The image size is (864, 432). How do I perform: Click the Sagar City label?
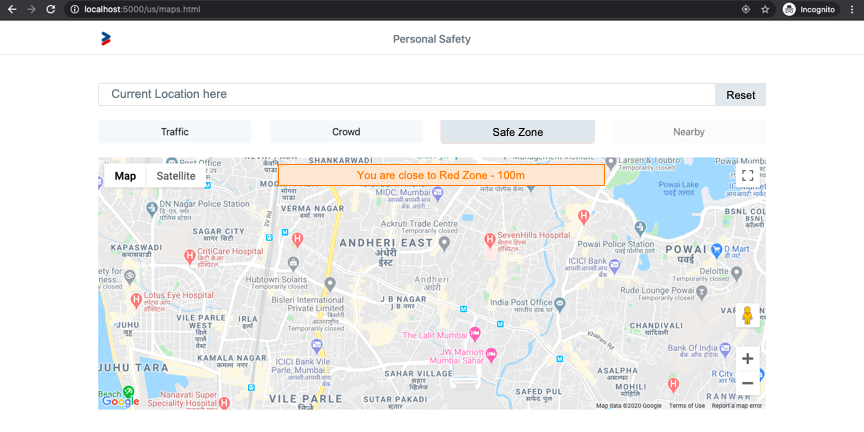point(218,231)
